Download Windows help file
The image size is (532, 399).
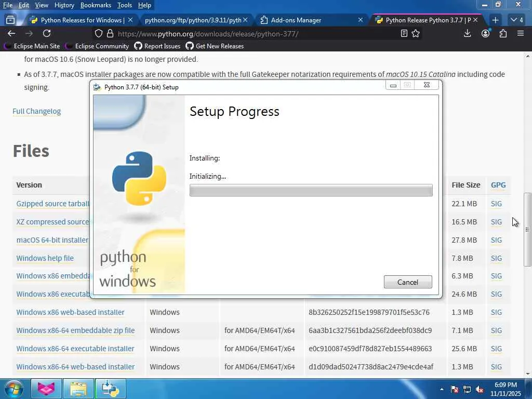(x=45, y=258)
